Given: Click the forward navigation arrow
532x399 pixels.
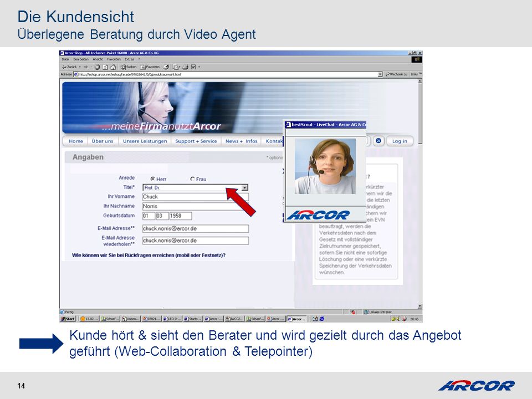Looking at the screenshot, I should coord(86,67).
